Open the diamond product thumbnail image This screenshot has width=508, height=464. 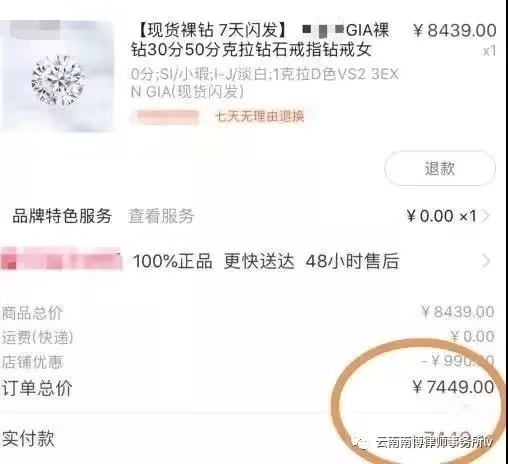pyautogui.click(x=57, y=76)
